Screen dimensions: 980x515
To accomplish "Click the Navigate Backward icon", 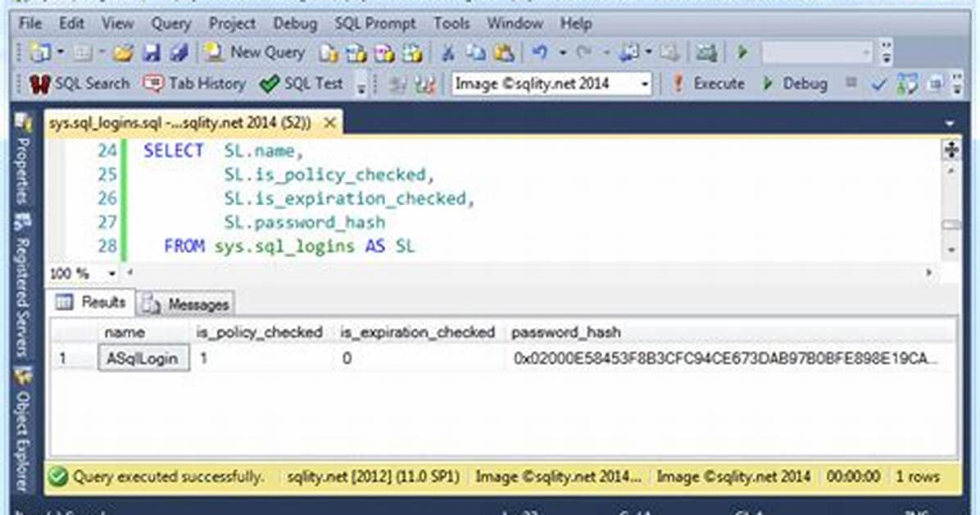I will [630, 52].
